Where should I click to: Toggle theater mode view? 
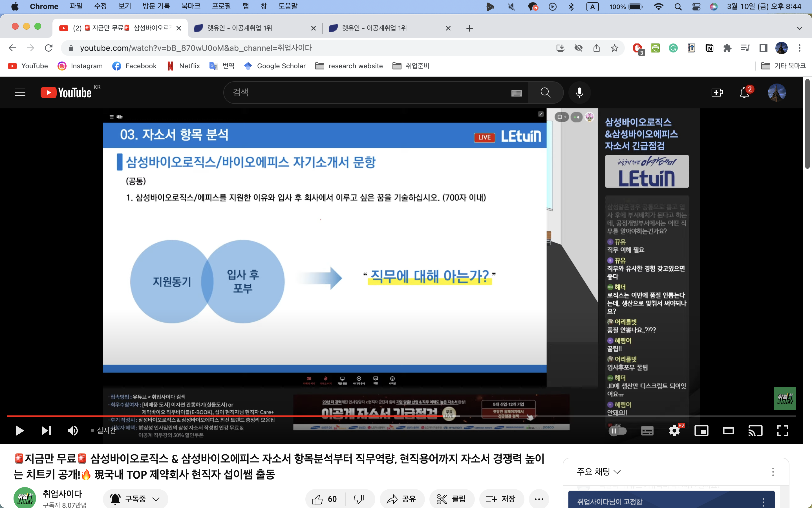point(728,431)
